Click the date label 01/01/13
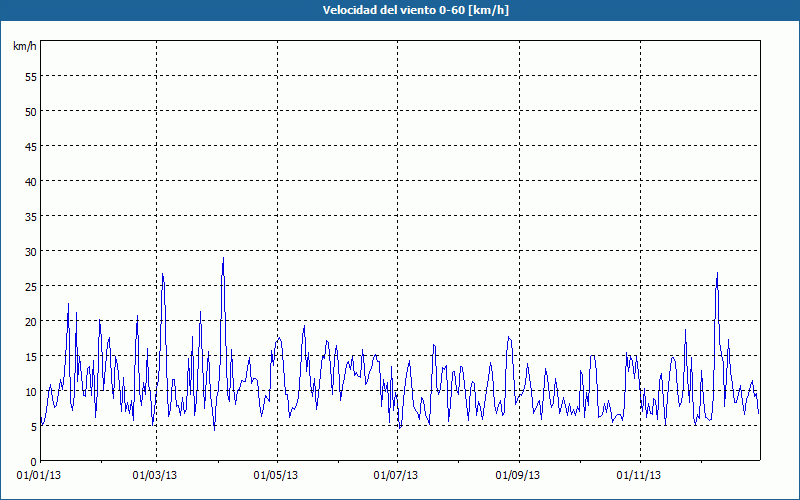 tap(39, 476)
